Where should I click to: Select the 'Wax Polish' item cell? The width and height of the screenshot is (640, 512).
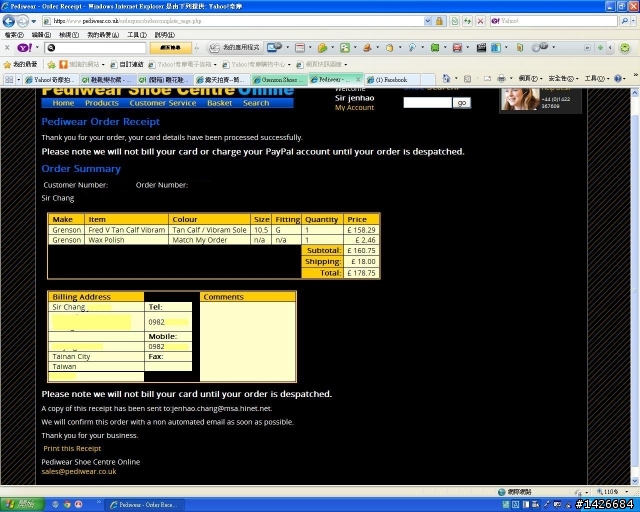(127, 240)
